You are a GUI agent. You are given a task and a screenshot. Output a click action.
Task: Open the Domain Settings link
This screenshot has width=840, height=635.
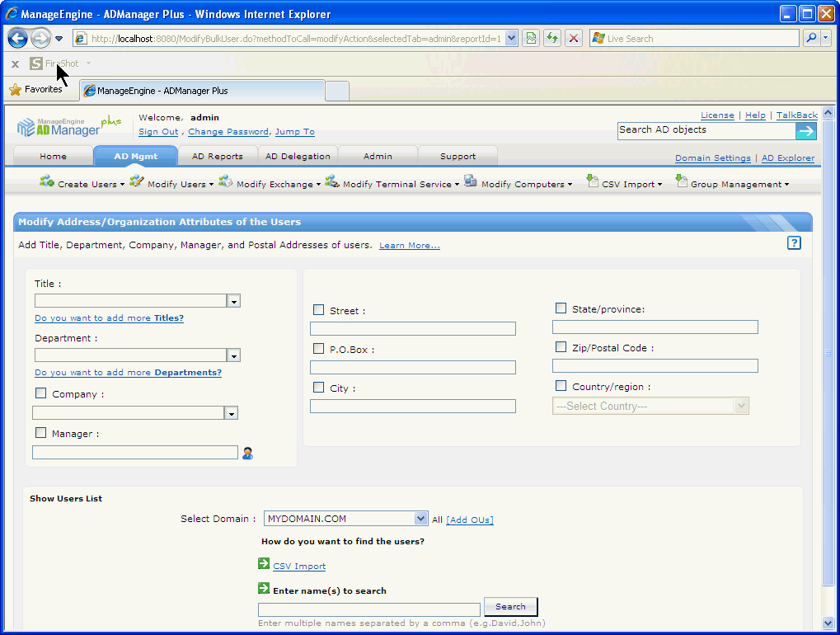point(712,158)
